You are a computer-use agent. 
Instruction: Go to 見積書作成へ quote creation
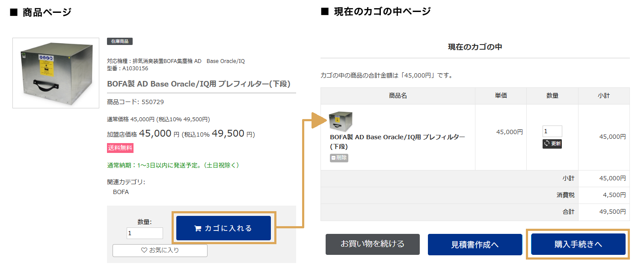475,245
